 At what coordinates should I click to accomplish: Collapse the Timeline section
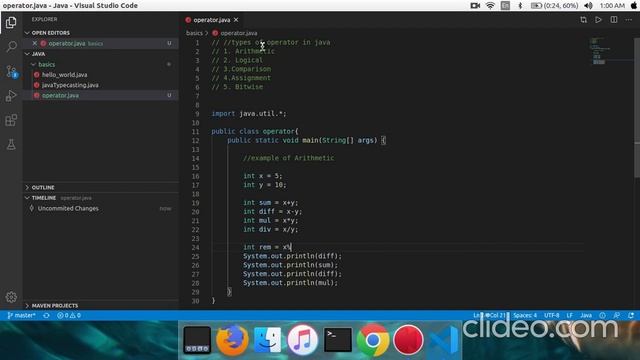(101, 198)
